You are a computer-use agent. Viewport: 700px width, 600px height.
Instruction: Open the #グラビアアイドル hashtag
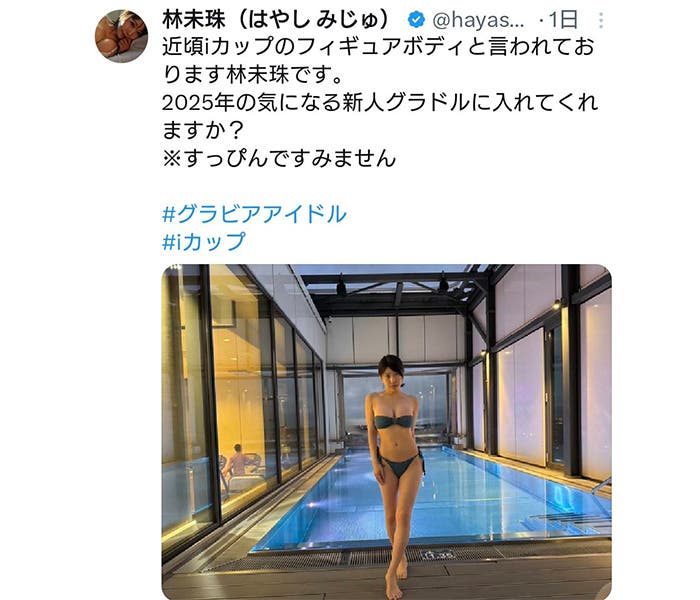[x=254, y=214]
